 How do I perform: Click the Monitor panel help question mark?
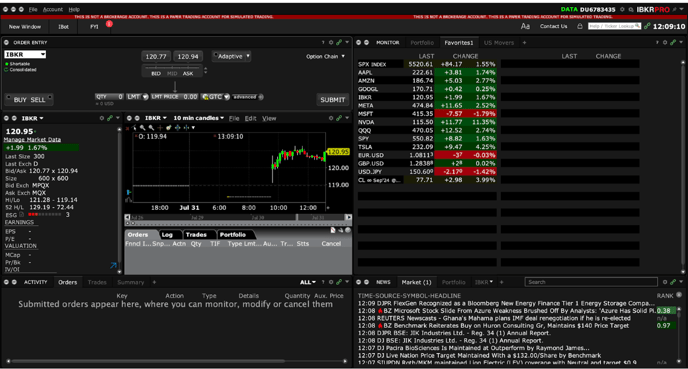[x=657, y=43]
